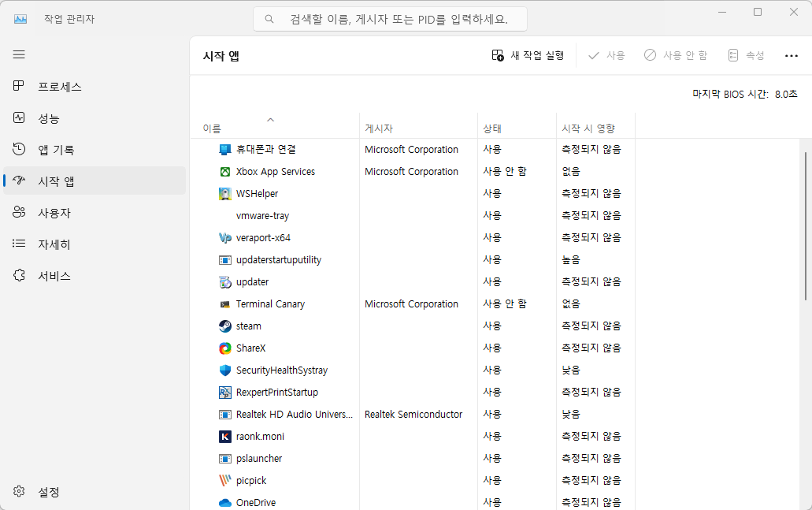Switch to the 자세히 page
This screenshot has height=510, width=812.
[x=19, y=244]
